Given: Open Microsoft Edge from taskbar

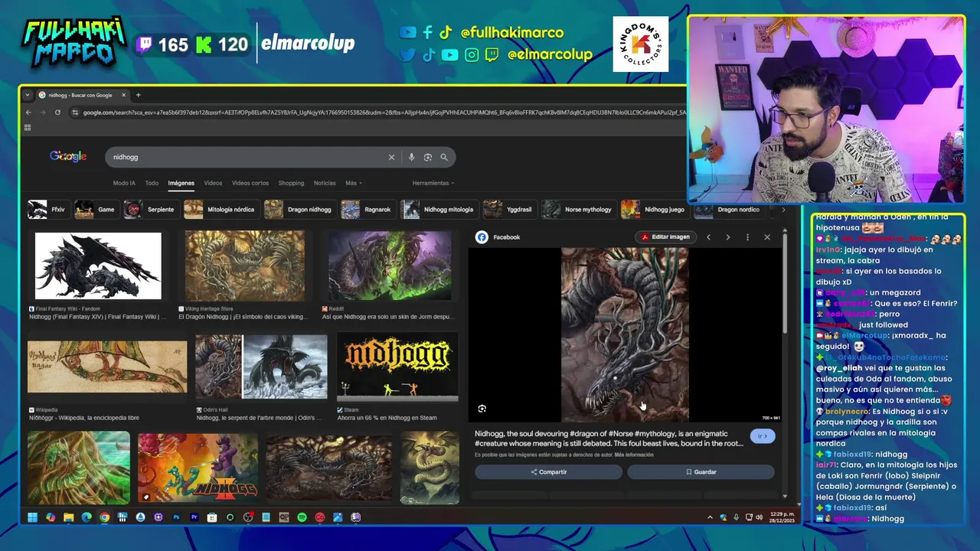Looking at the screenshot, I should [x=86, y=517].
